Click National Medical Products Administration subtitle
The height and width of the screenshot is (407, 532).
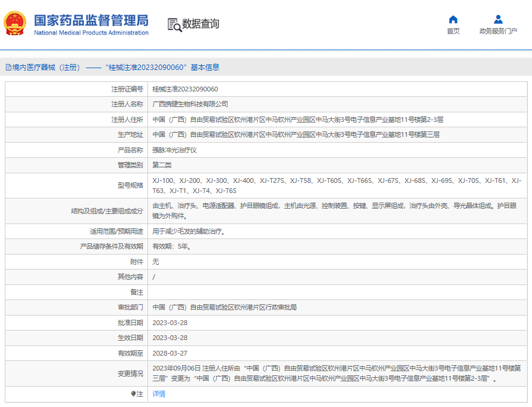pos(91,33)
